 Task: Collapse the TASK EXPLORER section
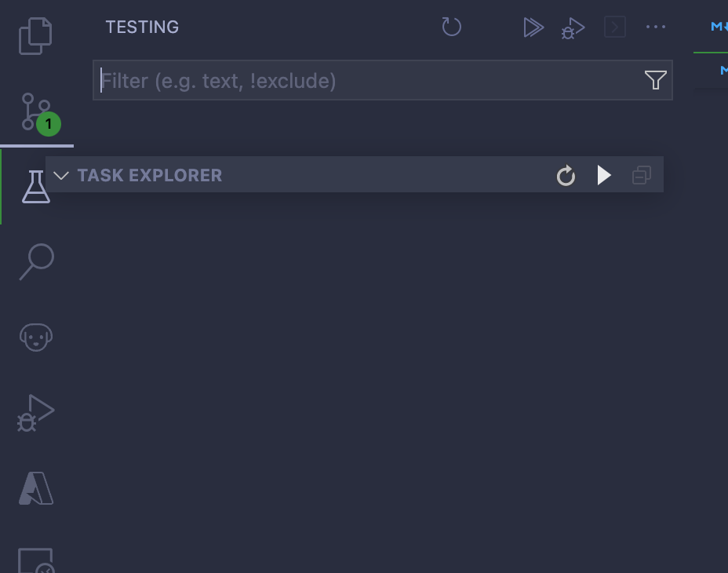tap(61, 175)
